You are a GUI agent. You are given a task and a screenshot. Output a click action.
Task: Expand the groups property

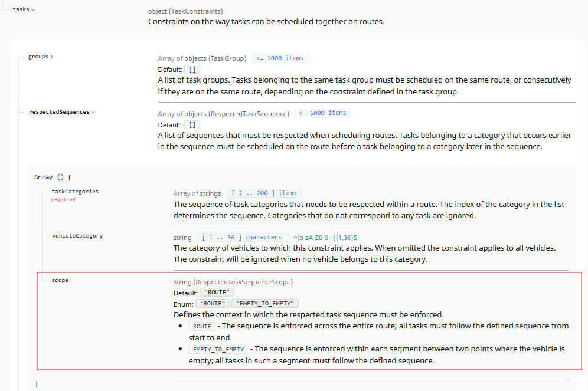(x=51, y=57)
